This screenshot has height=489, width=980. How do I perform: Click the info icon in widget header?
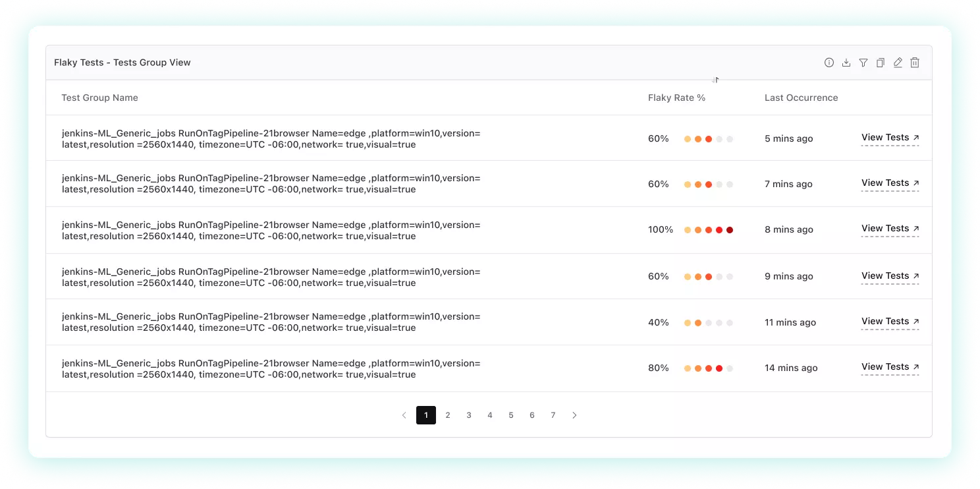pos(829,63)
